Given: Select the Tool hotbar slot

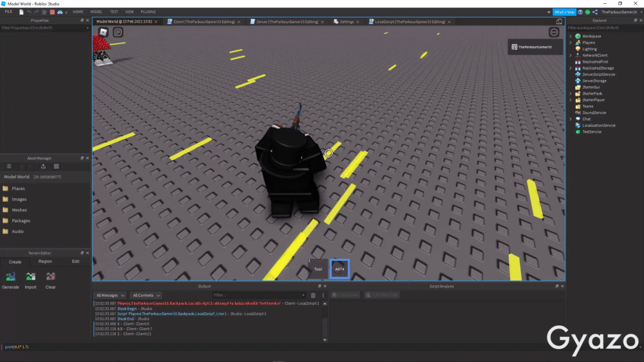Looking at the screenshot, I should [x=318, y=269].
